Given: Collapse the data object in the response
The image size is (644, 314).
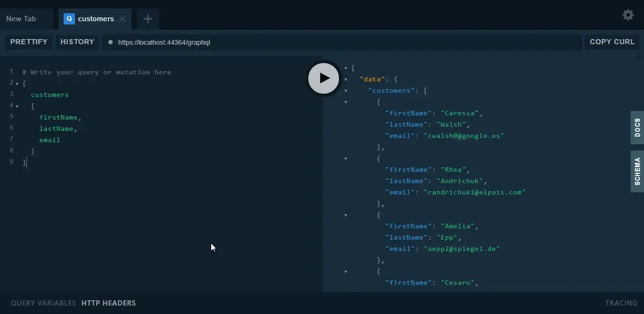Looking at the screenshot, I should tap(346, 79).
